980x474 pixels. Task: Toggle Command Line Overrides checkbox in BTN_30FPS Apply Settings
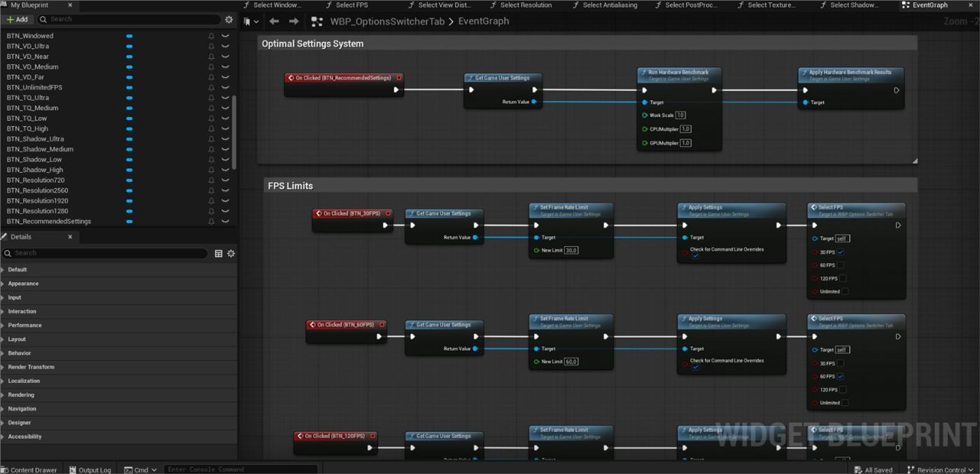[695, 257]
